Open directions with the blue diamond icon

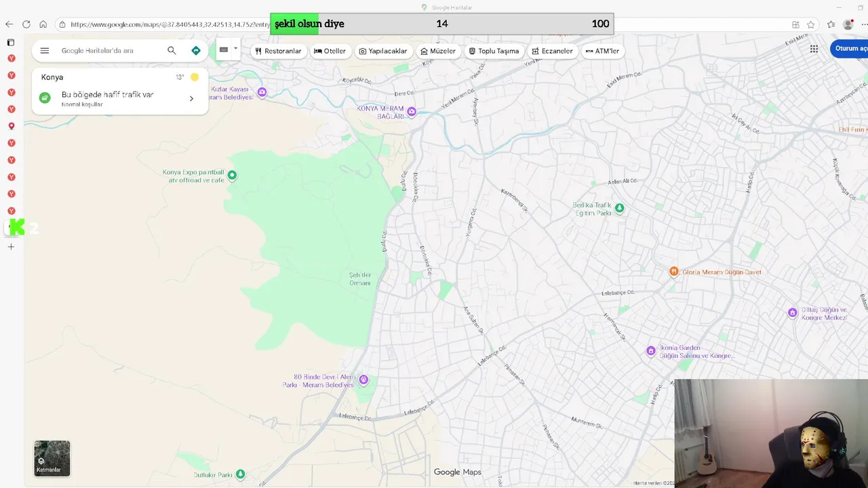[x=196, y=51]
